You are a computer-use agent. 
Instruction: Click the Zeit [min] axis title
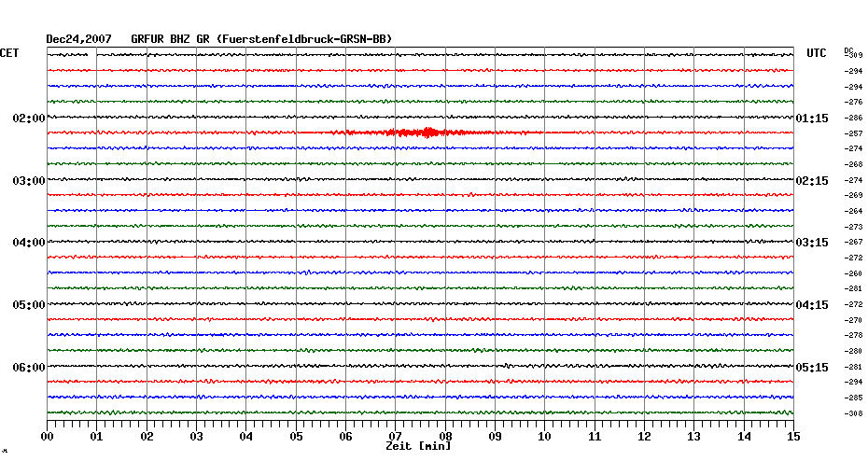click(418, 446)
